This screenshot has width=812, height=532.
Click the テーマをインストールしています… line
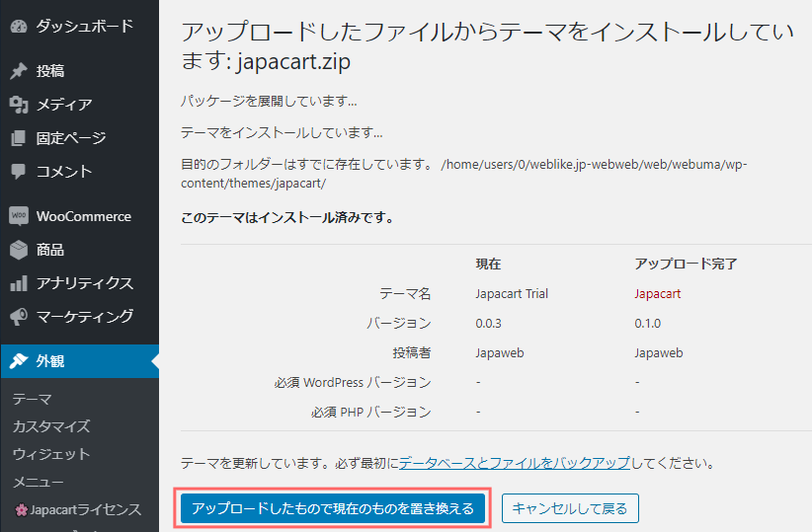(x=282, y=133)
